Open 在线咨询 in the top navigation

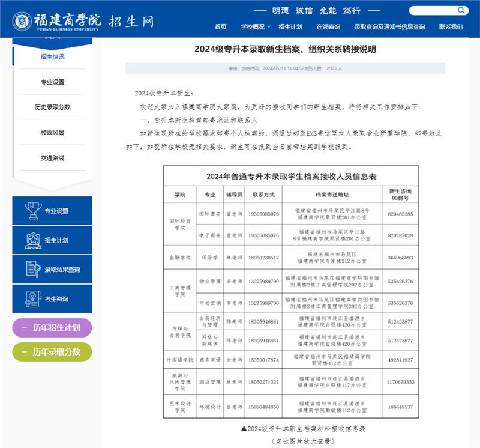tap(328, 26)
